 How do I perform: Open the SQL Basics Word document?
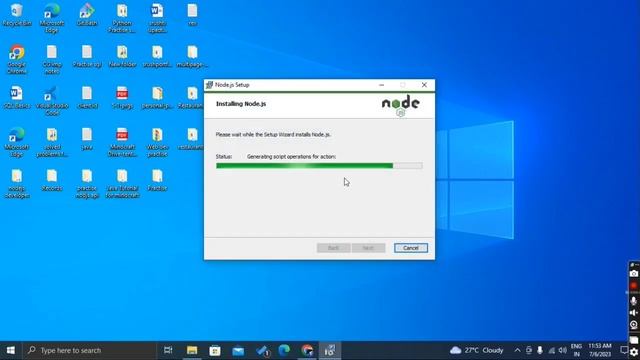pyautogui.click(x=17, y=97)
